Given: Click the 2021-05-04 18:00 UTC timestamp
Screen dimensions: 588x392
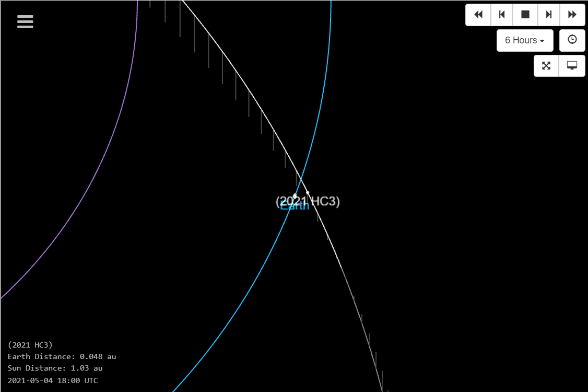Looking at the screenshot, I should click(53, 381).
